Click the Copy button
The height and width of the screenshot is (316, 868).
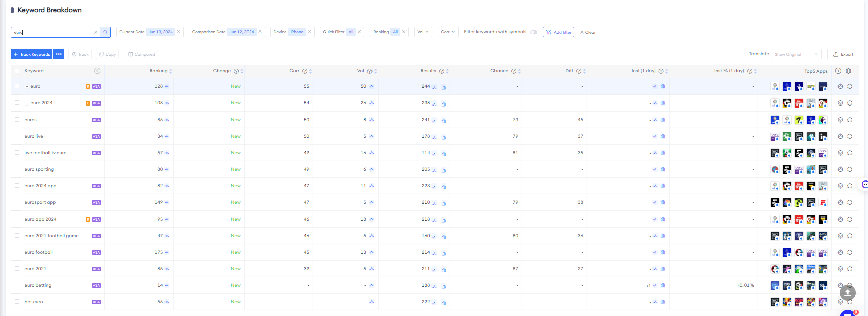(107, 54)
